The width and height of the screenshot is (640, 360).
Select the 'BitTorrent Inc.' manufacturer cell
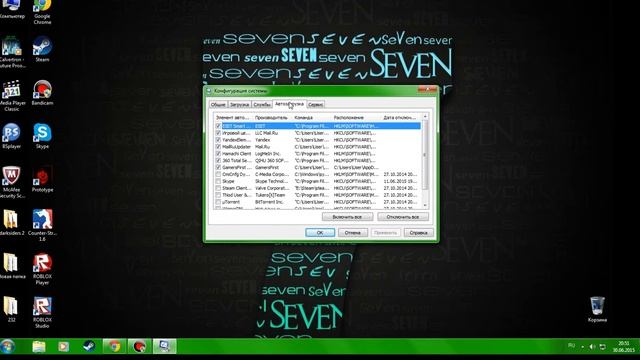point(269,202)
